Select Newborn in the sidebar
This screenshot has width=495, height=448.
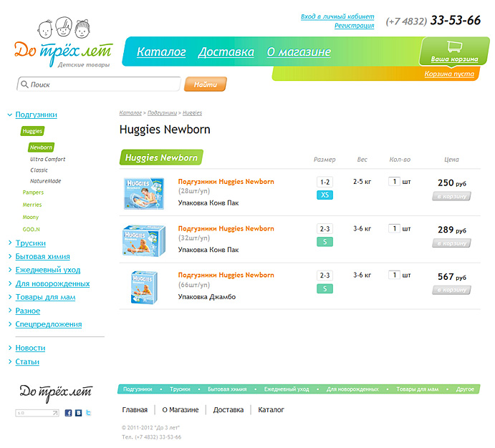pos(41,147)
